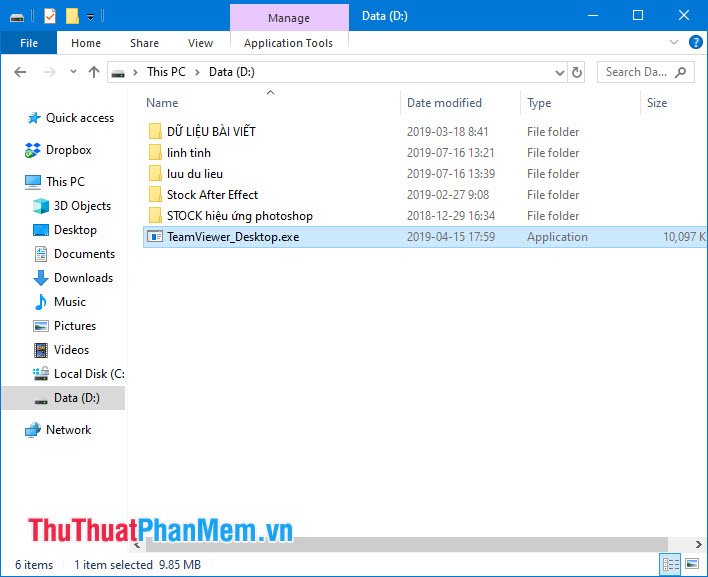Viewport: 708px width, 577px height.
Task: Select Data (D:) in the sidebar
Action: coord(63,398)
